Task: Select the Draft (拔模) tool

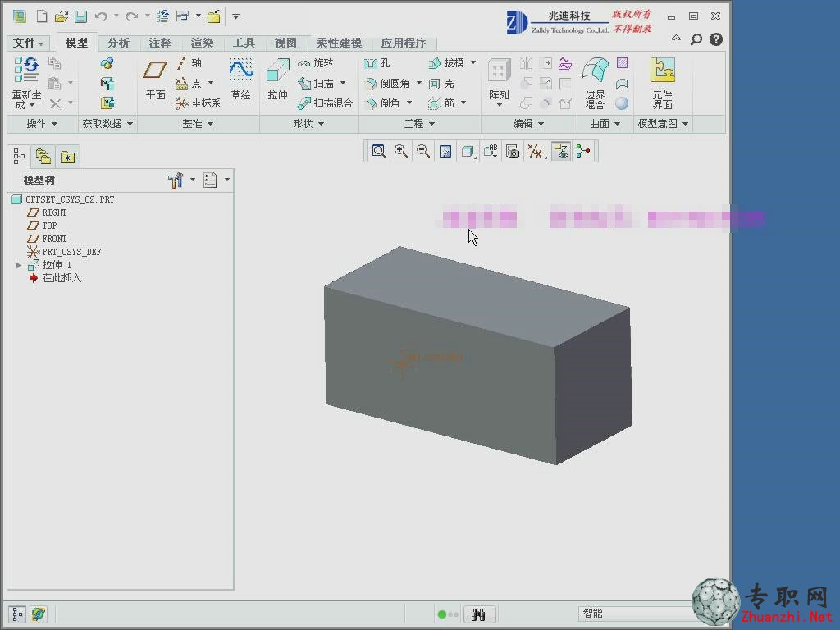Action: pyautogui.click(x=446, y=63)
